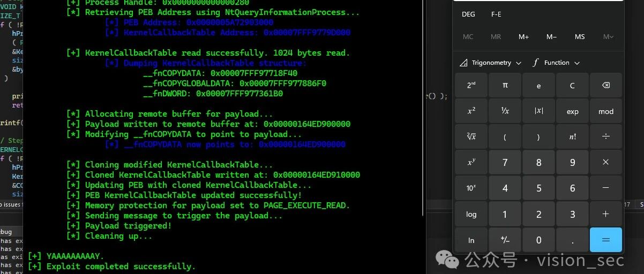Viewport: 644px width, 274px height.
Task: Click the multiplication operator key
Action: click(x=606, y=163)
